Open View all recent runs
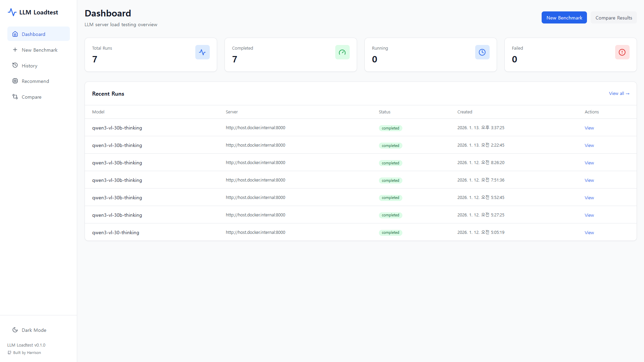The height and width of the screenshot is (362, 644). point(619,93)
